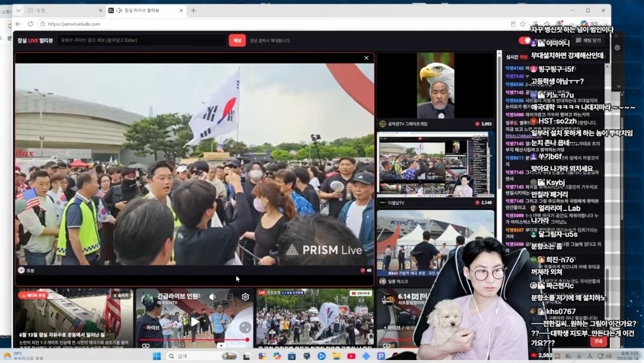Expand the 긴급라이브 video with the fullscreen icon
The width and height of the screenshot is (644, 363).
click(x=245, y=327)
